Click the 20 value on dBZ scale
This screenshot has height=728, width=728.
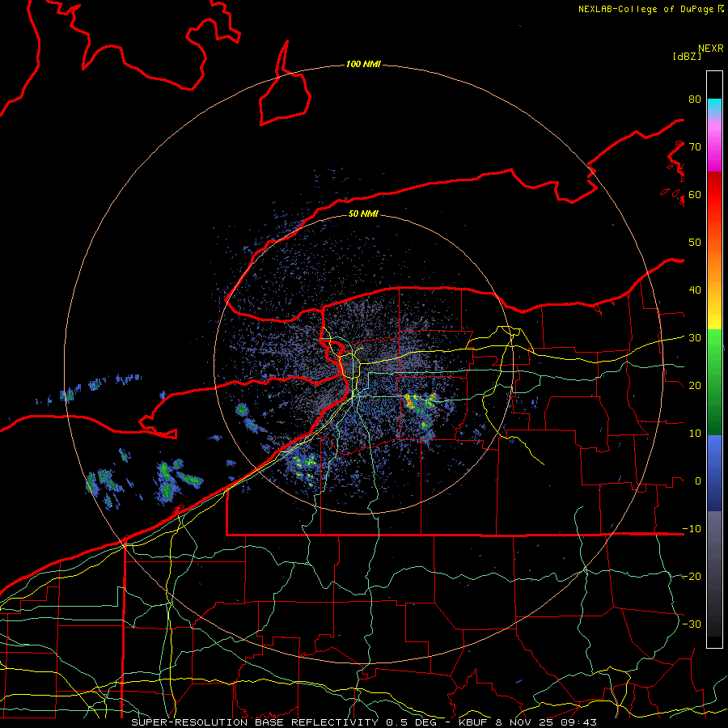(695, 385)
